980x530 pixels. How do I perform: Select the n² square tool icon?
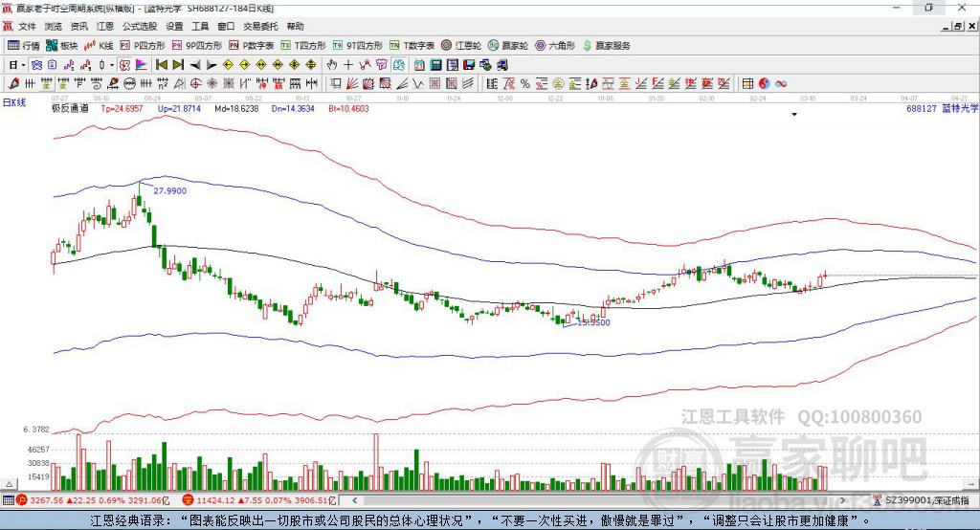coord(163,83)
